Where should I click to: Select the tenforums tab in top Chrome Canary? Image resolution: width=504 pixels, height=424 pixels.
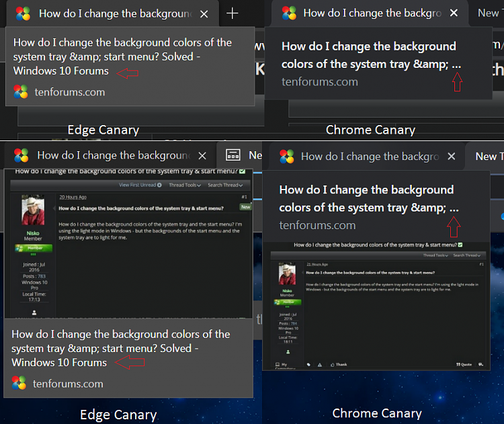click(x=370, y=13)
